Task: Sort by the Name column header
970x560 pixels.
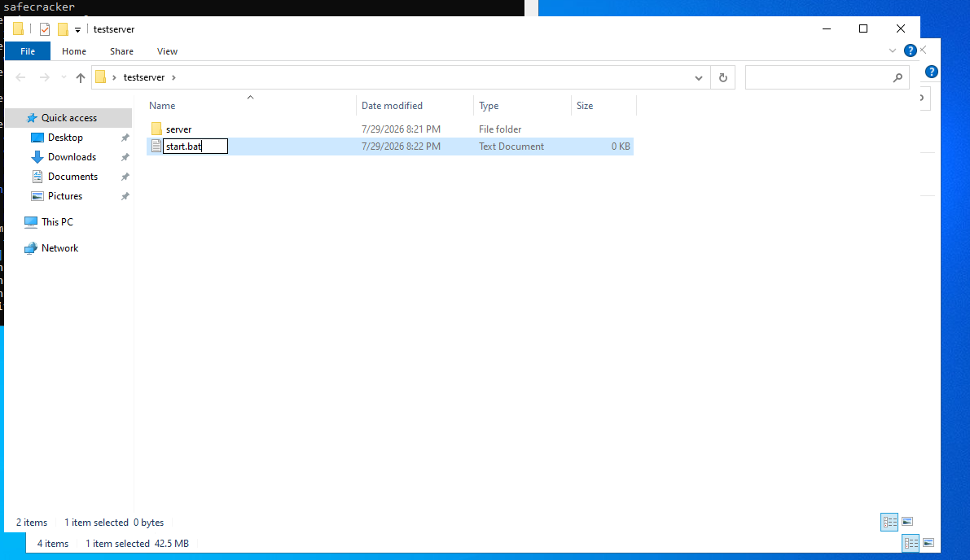Action: tap(251, 106)
